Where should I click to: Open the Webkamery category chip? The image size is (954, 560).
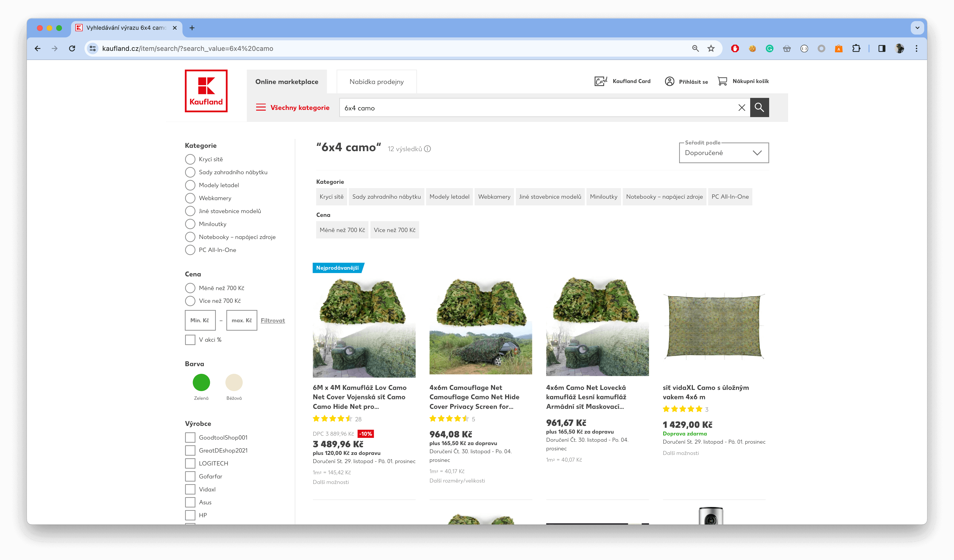coord(494,197)
